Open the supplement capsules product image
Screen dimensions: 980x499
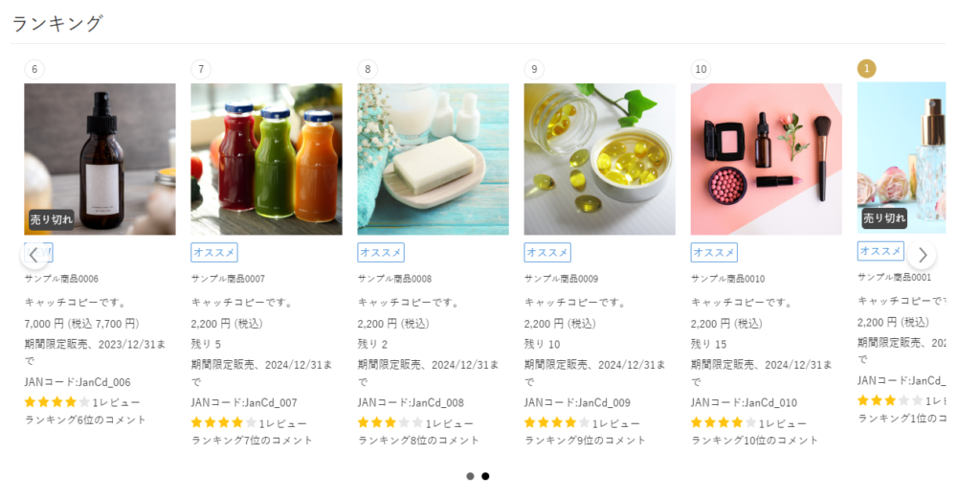pos(599,158)
